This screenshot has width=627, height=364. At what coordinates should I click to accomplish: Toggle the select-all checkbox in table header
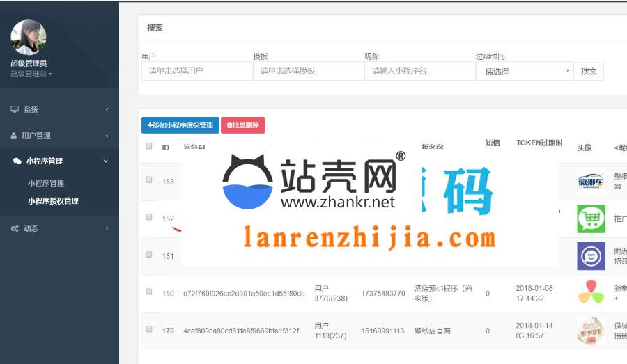(149, 146)
